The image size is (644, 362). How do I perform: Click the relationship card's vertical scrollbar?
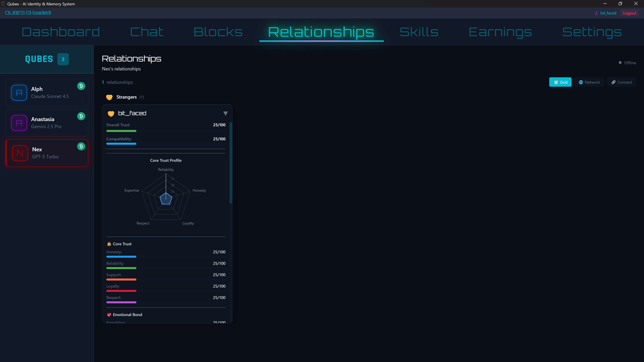pos(231,162)
